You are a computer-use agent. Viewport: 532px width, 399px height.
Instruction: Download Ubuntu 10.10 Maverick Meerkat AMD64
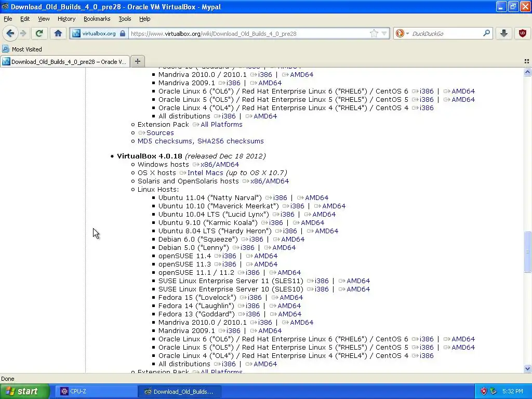(334, 206)
